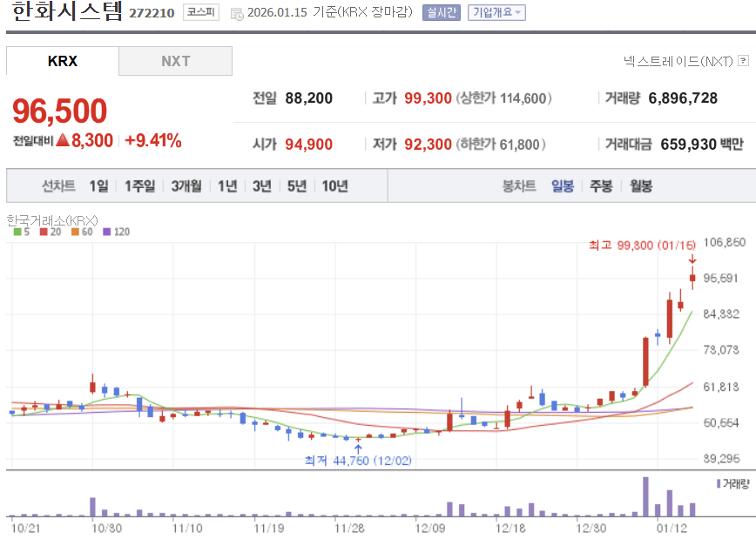Click the green 5-day moving average swatch
Image resolution: width=756 pixels, height=539 pixels.
(17, 232)
